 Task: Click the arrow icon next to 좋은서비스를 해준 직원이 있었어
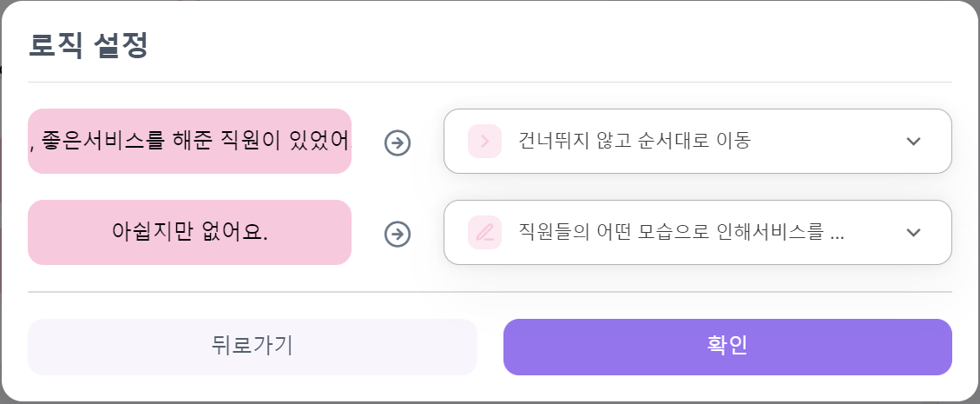point(397,142)
